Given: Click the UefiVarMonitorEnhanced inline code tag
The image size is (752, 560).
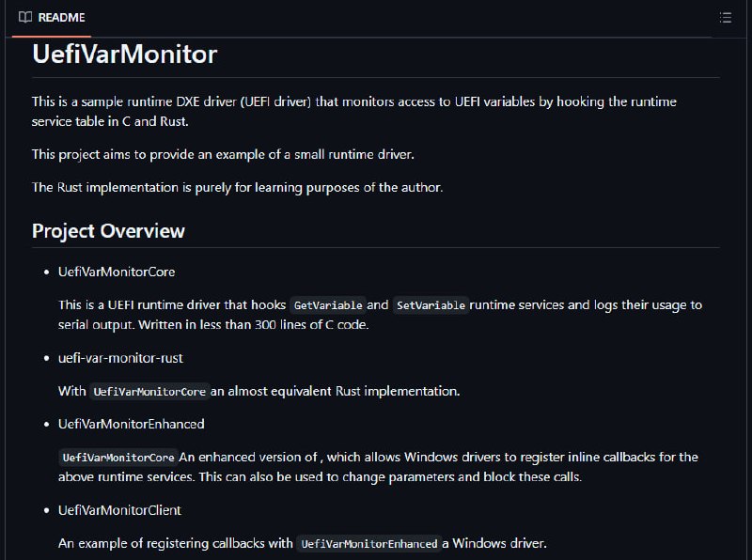Looking at the screenshot, I should pos(369,544).
